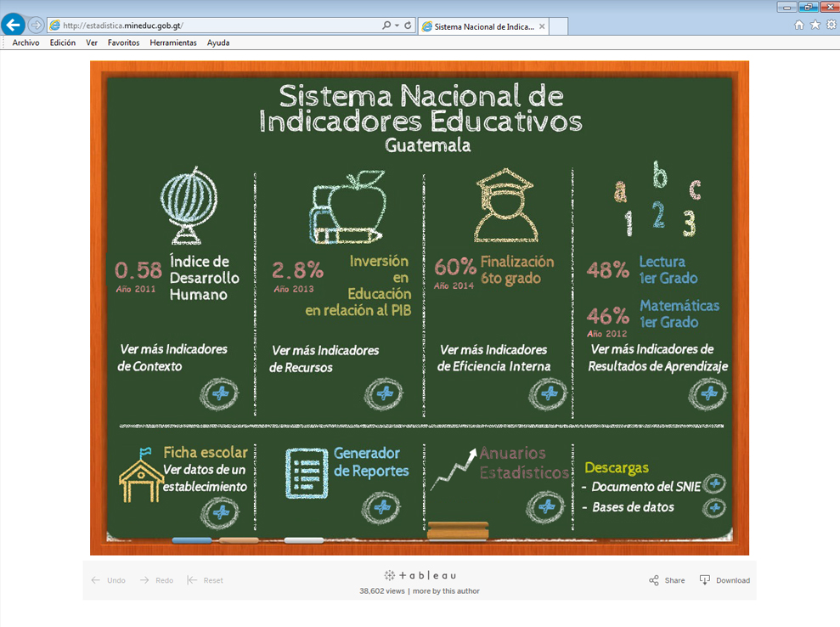Open the Archivo menu

(x=25, y=42)
